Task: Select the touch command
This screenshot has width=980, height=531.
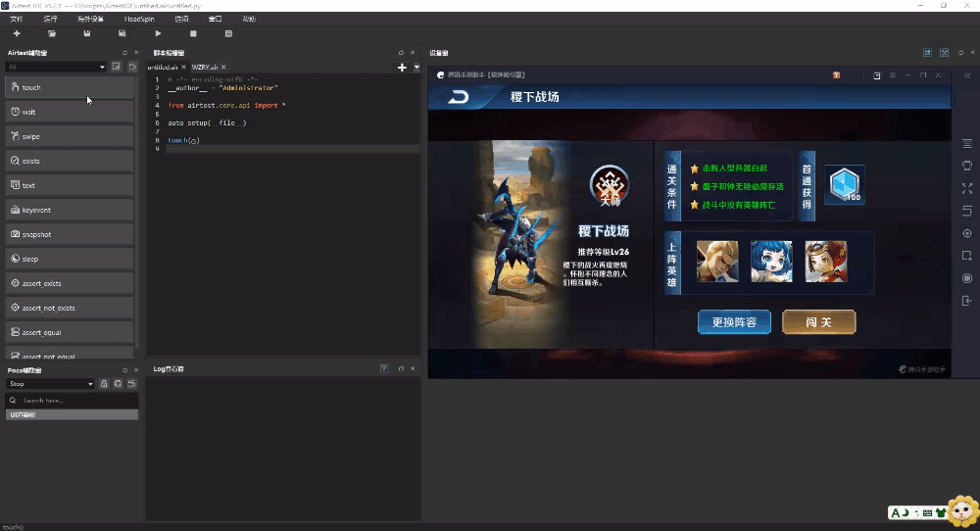Action: point(70,87)
